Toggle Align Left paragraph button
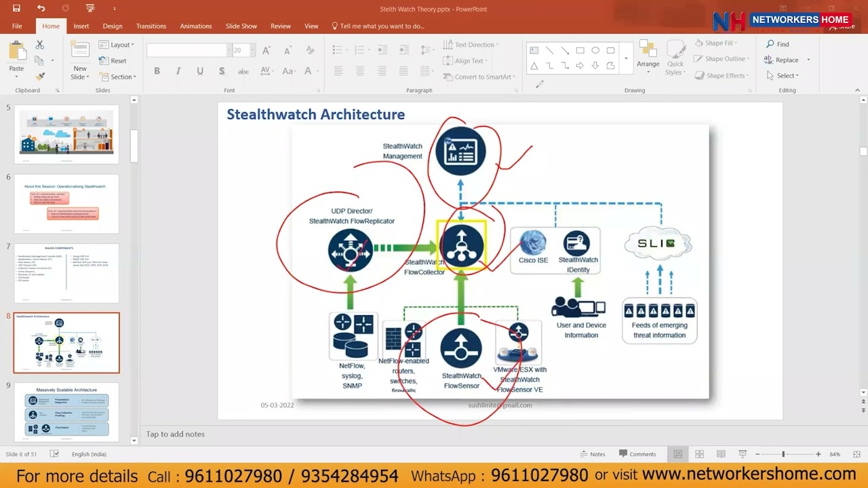The image size is (868, 488). pos(338,71)
